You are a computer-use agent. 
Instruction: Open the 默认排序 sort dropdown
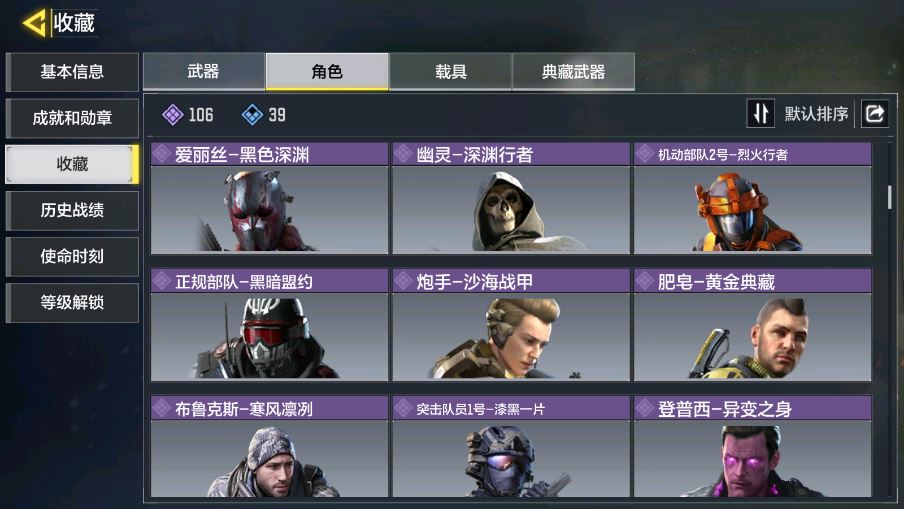click(816, 114)
